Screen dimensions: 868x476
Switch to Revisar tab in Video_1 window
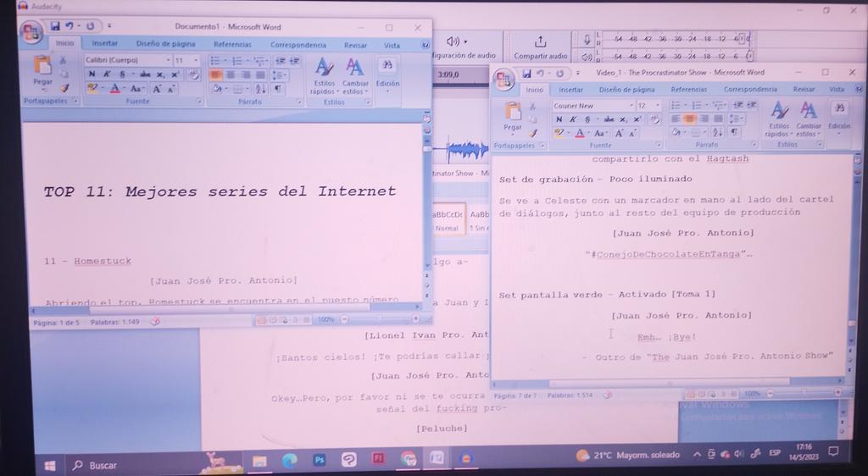(x=804, y=89)
